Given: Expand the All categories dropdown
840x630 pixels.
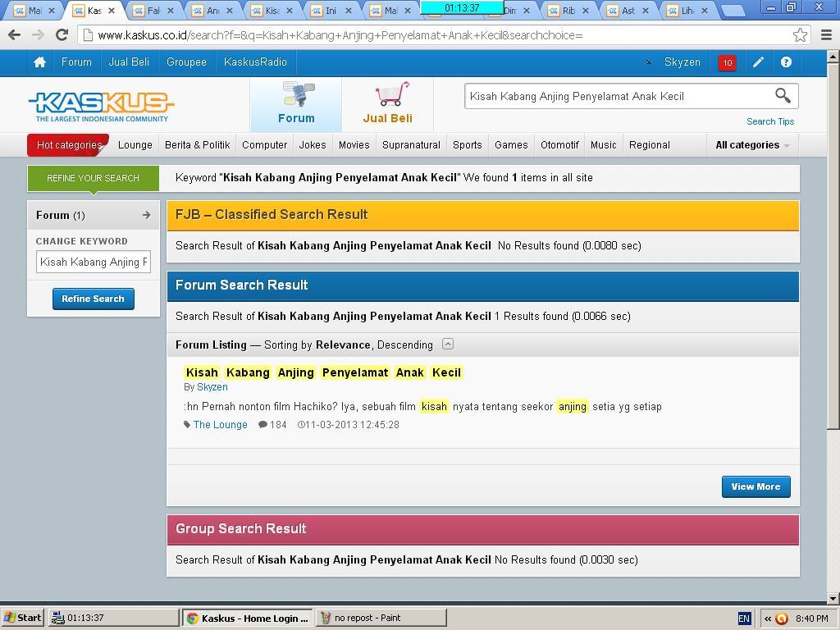Looking at the screenshot, I should click(752, 145).
